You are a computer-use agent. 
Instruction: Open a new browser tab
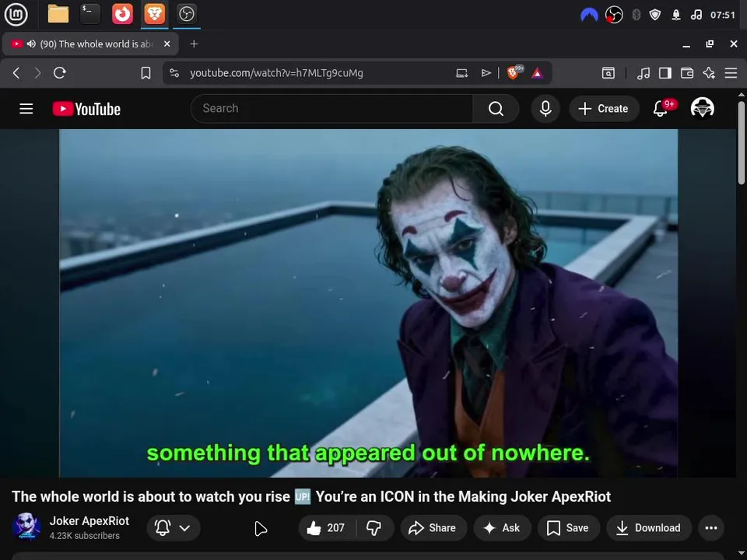click(194, 44)
